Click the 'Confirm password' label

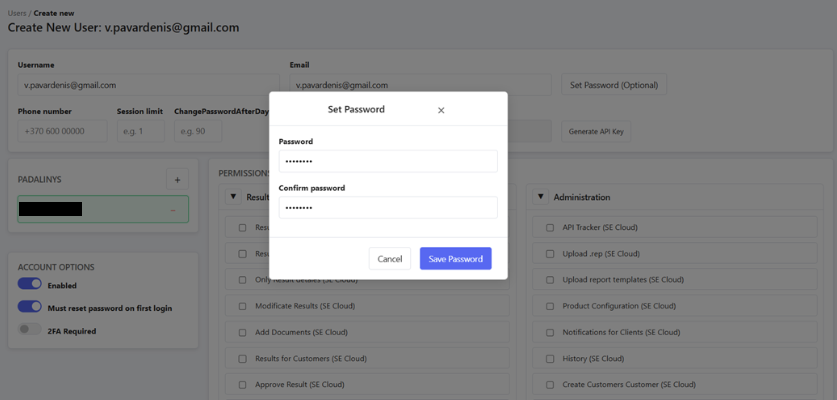coord(312,188)
